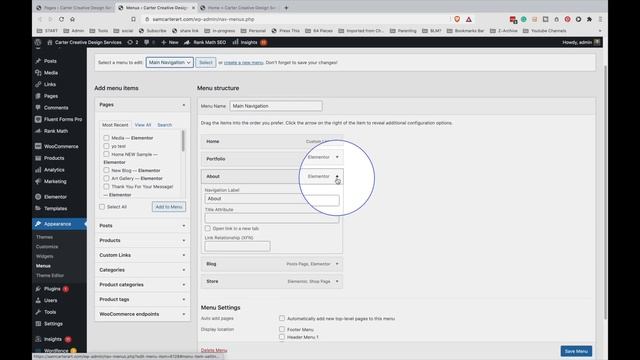Open the Users sidebar icon
Screen dimensions: 640x360
(x=38, y=300)
